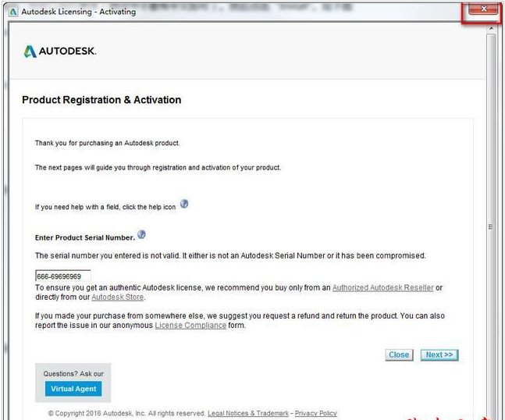The height and width of the screenshot is (420, 505).
Task: Focus the serial number field showing 666-69696969
Action: point(63,276)
